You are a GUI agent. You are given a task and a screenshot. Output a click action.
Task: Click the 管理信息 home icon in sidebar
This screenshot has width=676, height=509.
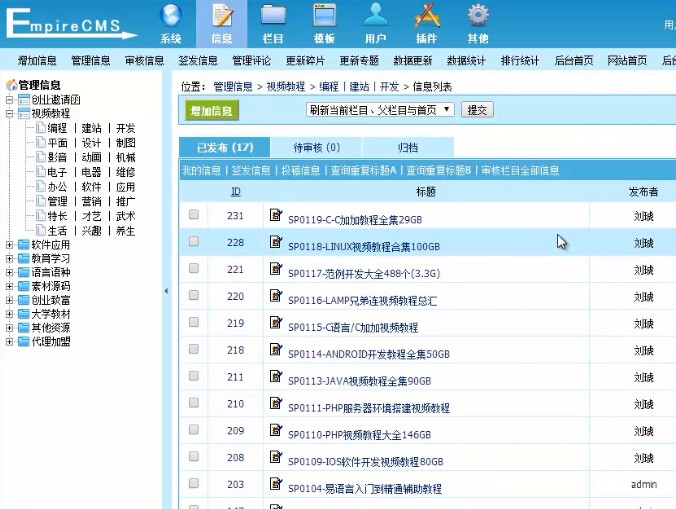click(x=12, y=85)
